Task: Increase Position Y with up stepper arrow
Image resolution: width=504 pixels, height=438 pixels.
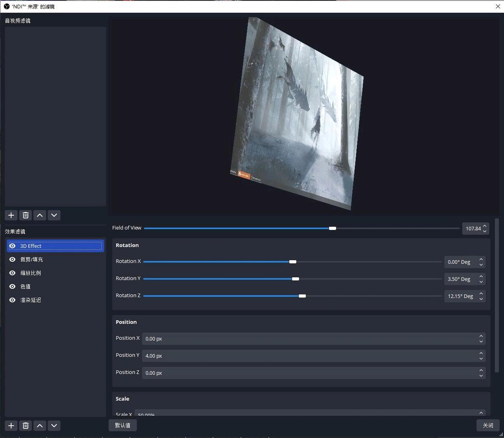Action: tap(481, 353)
